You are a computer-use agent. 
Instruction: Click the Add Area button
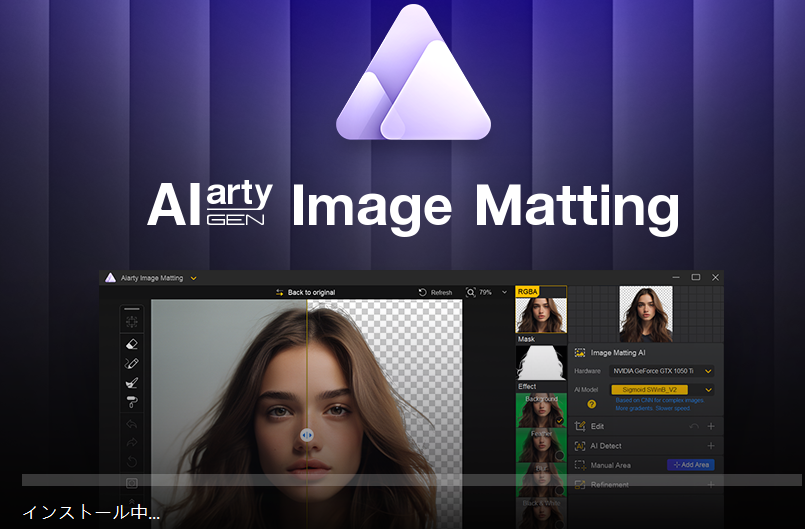691,465
